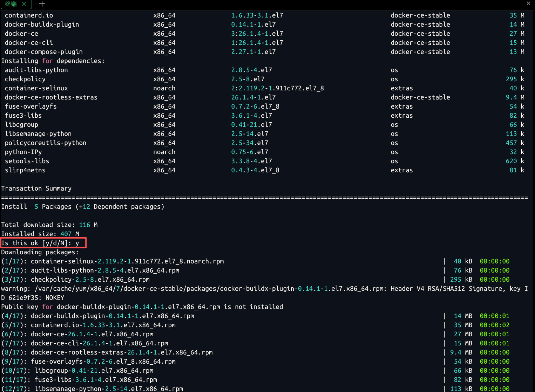Screen dimensions: 535x392
Task: Click audit-libs-python package row name
Action: coord(36,70)
